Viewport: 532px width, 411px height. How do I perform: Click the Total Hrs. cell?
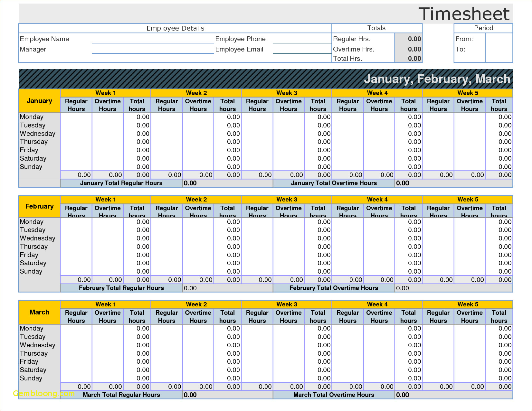(x=408, y=58)
